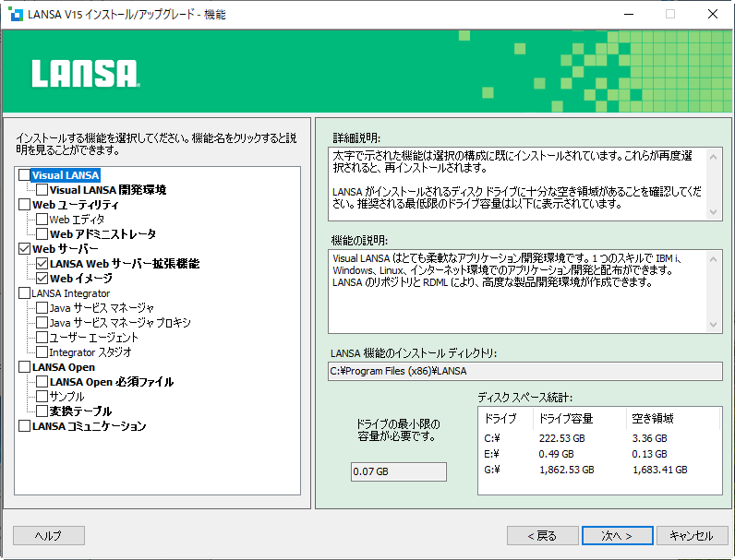Select the E:¥ drive row

599,454
